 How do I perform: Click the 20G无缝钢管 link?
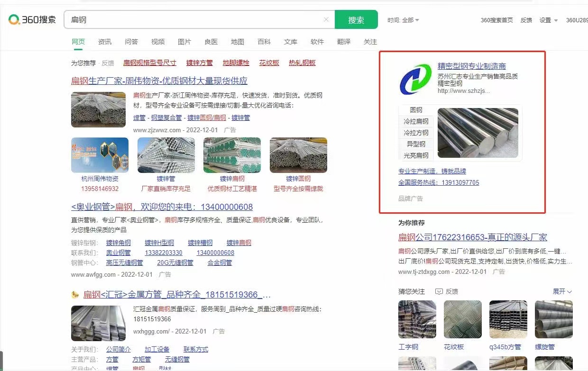coord(175,262)
